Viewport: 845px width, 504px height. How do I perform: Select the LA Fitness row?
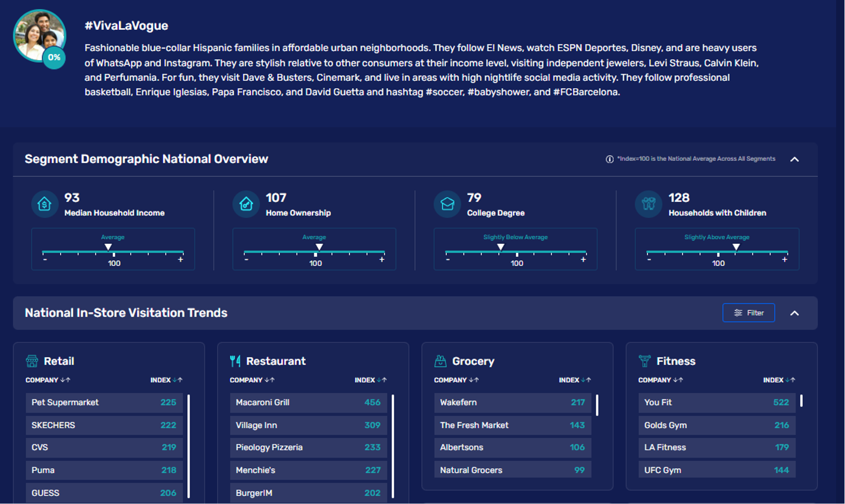[x=717, y=447]
